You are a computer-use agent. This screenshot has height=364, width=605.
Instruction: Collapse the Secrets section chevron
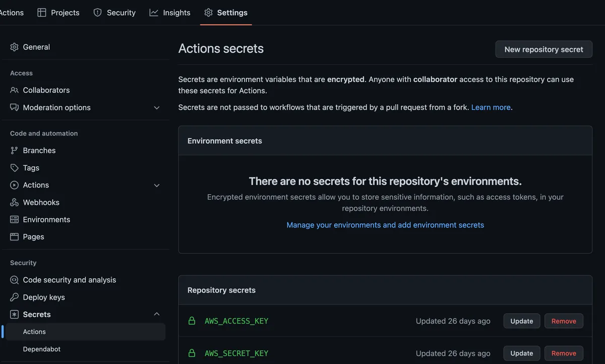point(156,314)
